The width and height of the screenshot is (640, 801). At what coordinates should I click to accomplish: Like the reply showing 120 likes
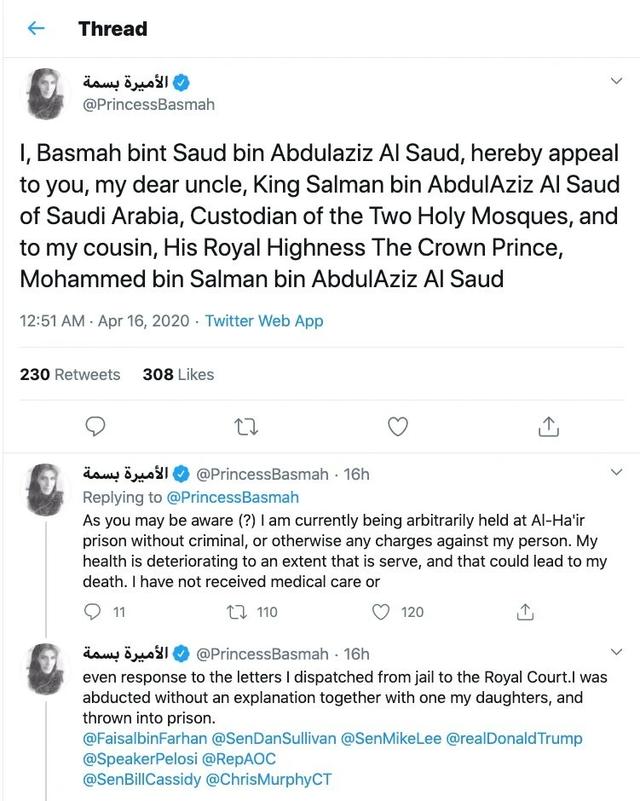tap(381, 611)
